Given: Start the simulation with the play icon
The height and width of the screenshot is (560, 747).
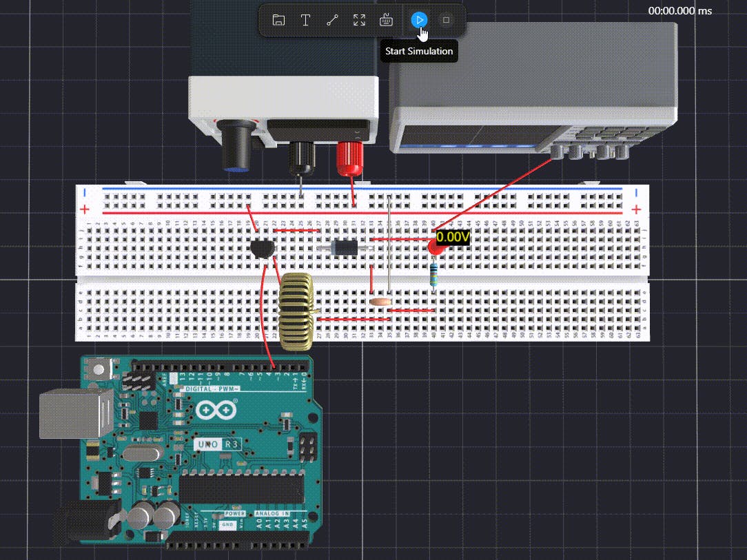Looking at the screenshot, I should click(x=420, y=20).
